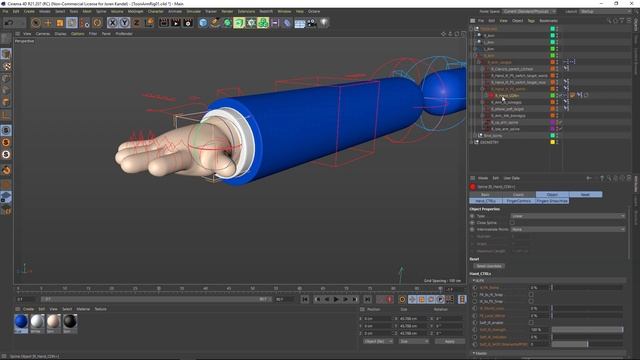
Task: Open the MoGraph menu
Action: (135, 11)
